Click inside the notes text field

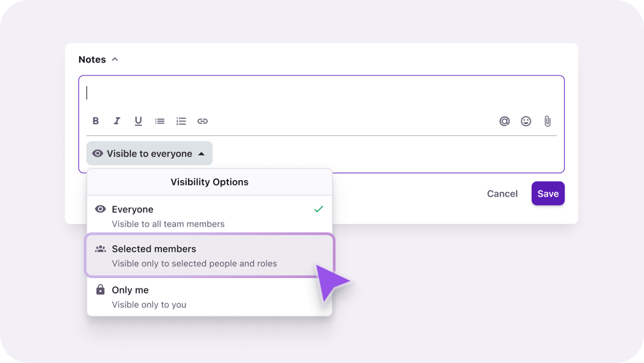pos(322,93)
